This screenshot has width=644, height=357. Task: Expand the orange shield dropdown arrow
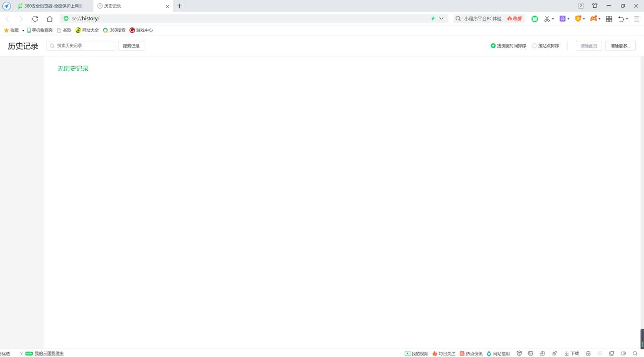[x=584, y=19]
